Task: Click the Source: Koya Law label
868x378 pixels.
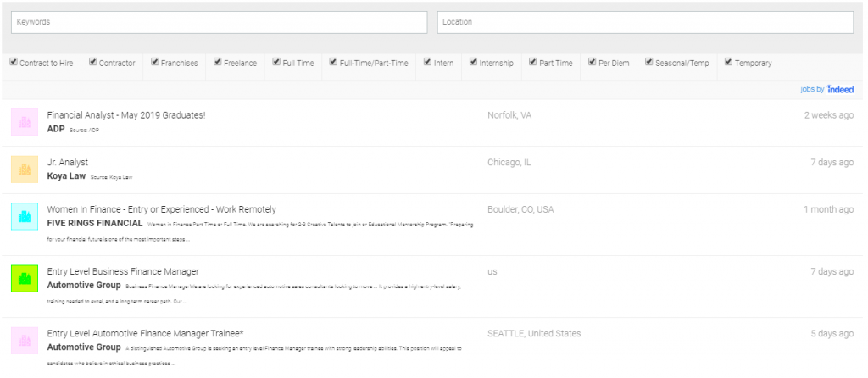Action: pyautogui.click(x=111, y=177)
